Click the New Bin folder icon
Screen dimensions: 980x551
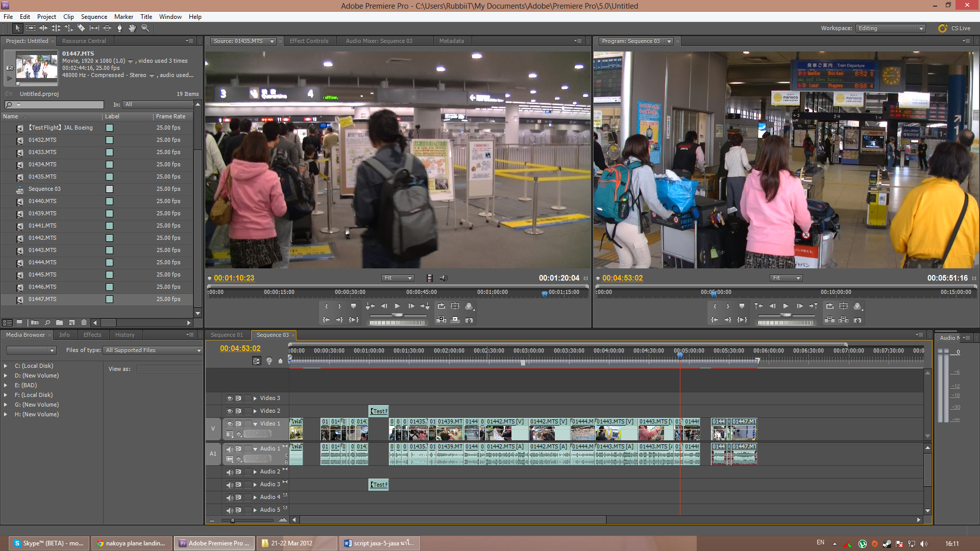(x=60, y=322)
